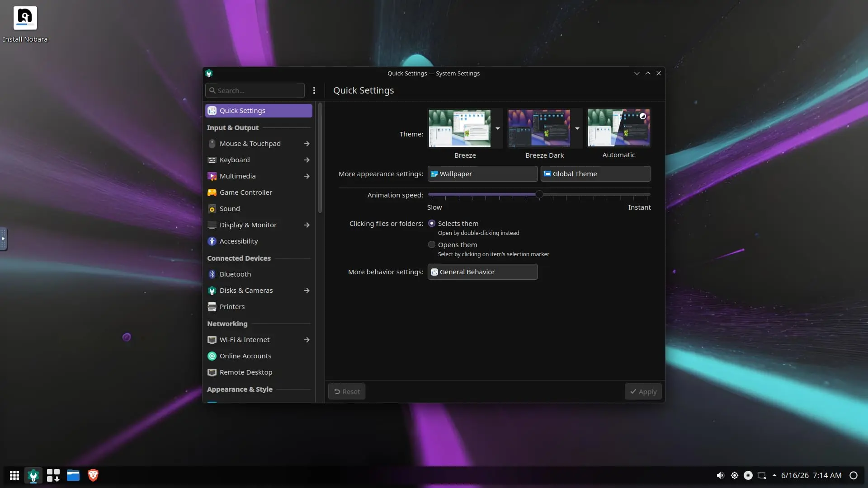Show hidden system tray icons arrow
Viewport: 868px width, 488px height.
click(x=774, y=475)
